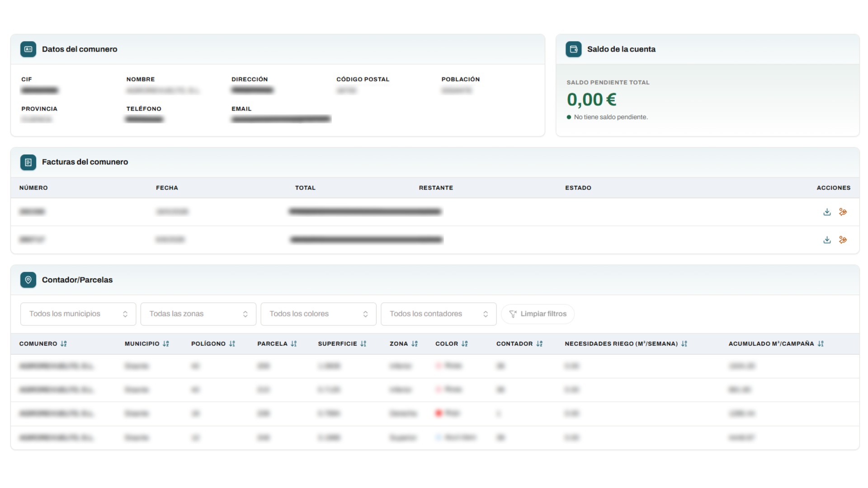Open the Todas las zonas dropdown

tap(198, 314)
